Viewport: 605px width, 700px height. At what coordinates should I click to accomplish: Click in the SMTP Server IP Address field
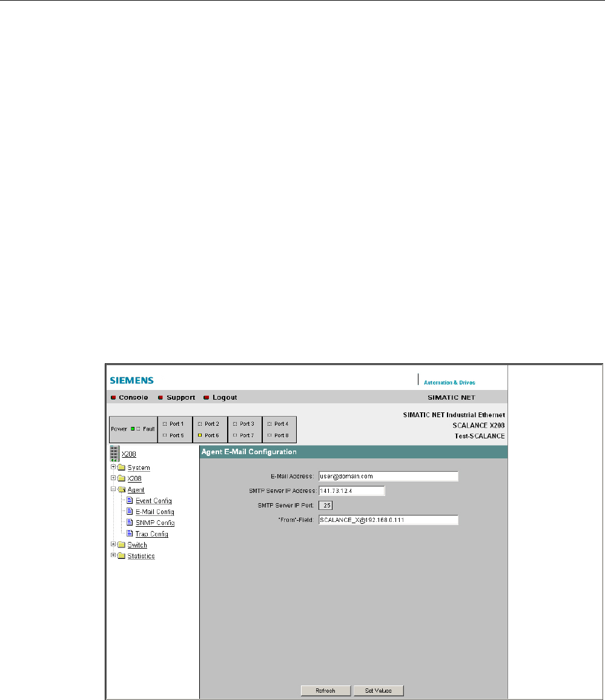tap(351, 491)
